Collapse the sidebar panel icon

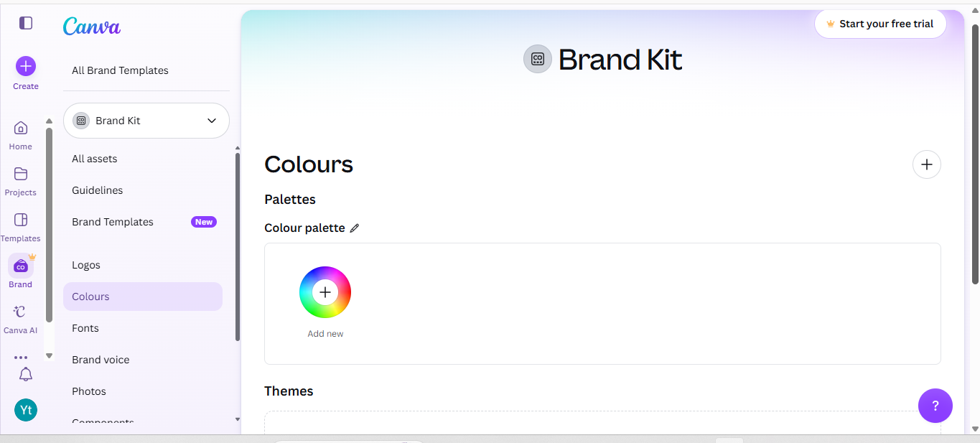click(x=26, y=23)
